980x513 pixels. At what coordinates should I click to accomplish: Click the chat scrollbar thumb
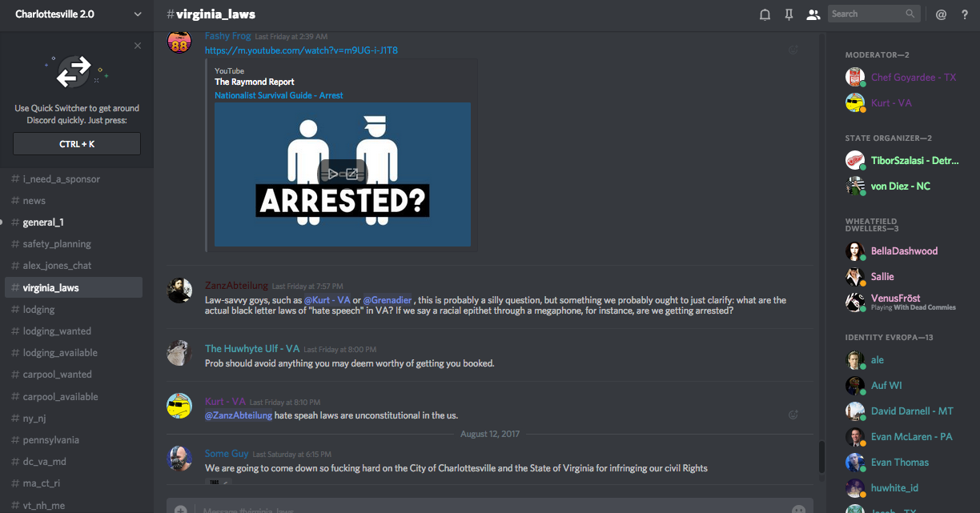821,457
